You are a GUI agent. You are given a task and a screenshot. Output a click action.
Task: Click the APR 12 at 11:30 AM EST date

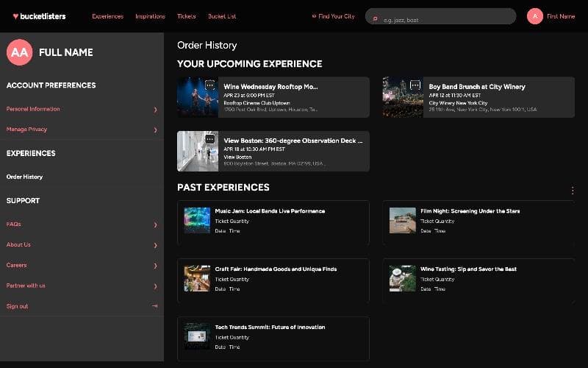(x=455, y=96)
